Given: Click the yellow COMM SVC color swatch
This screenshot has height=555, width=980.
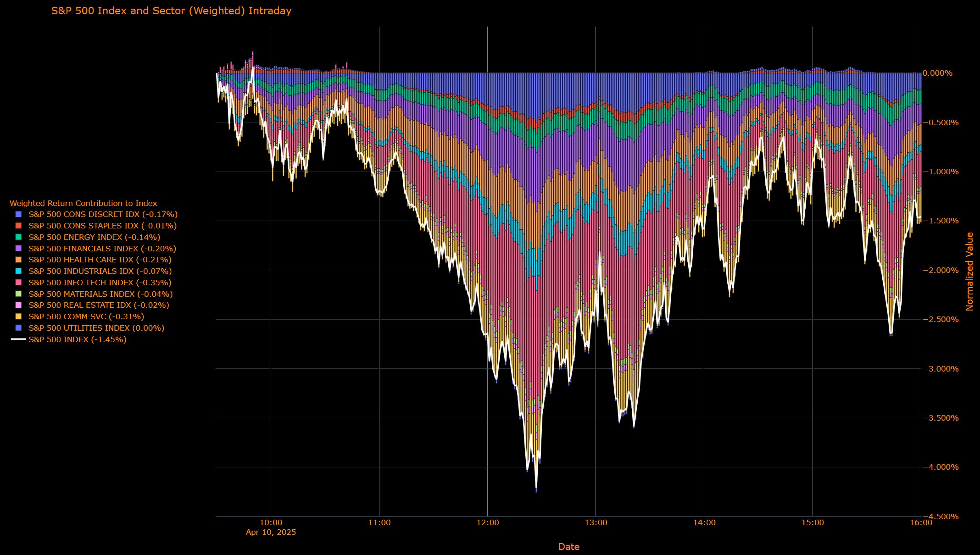Looking at the screenshot, I should pos(18,316).
